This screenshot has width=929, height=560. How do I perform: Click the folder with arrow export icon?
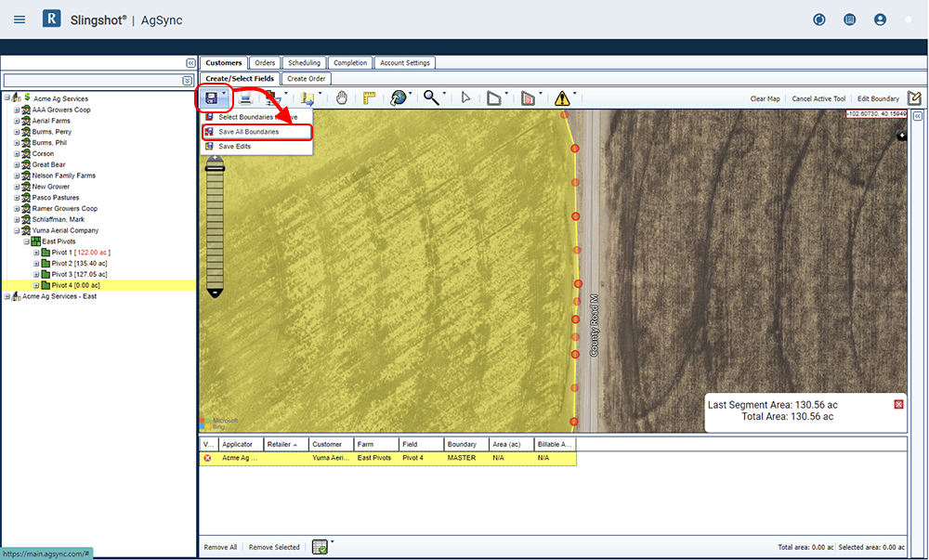click(x=307, y=98)
